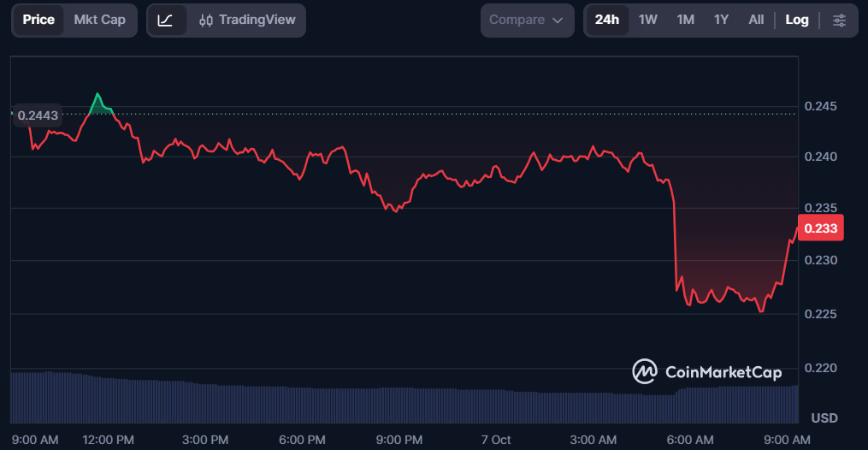The image size is (868, 450).
Task: Click the 3:00 PM time axis label
Action: coord(205,440)
